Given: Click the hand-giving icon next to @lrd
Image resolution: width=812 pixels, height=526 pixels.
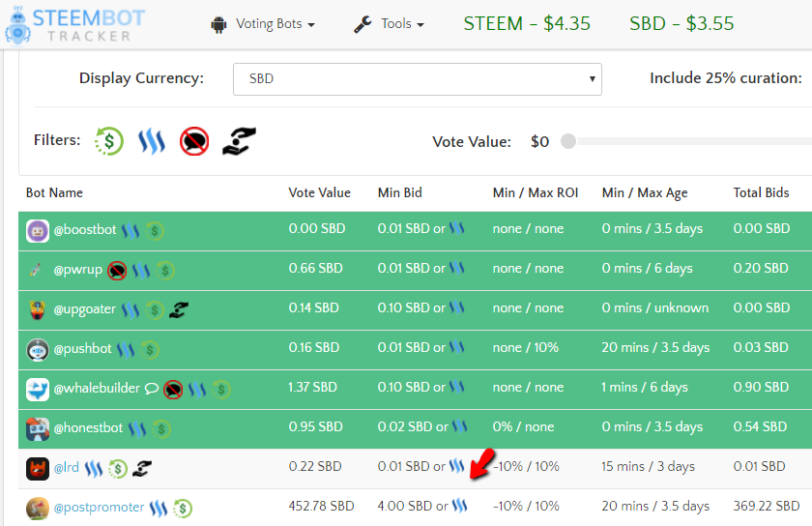Looking at the screenshot, I should [142, 469].
